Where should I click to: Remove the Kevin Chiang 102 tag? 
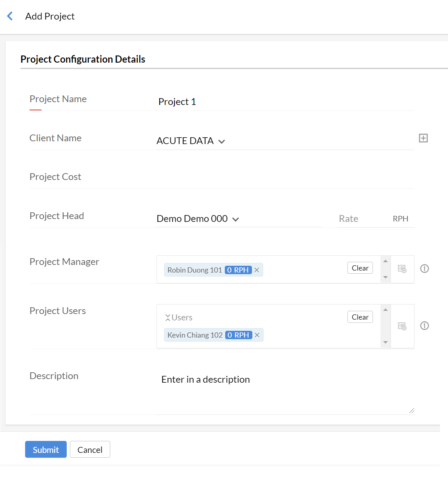pos(257,335)
